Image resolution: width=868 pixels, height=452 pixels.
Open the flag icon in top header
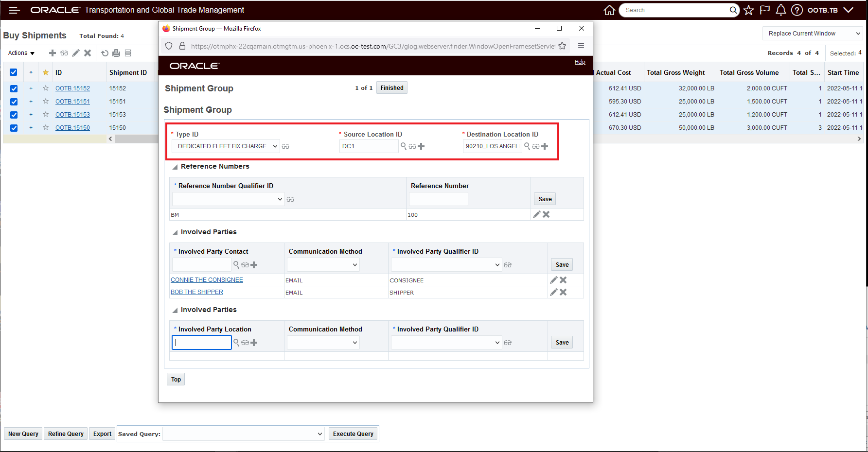(x=764, y=10)
